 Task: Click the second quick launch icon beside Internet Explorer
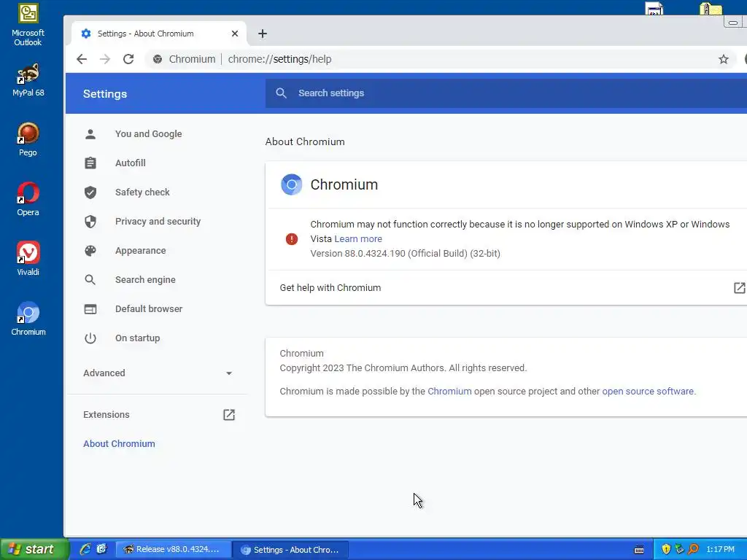point(102,549)
